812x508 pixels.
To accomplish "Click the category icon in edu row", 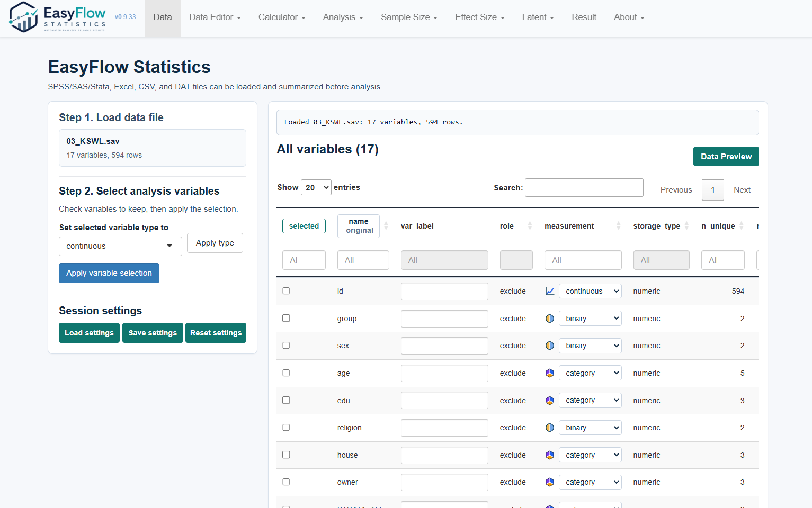I will (550, 401).
